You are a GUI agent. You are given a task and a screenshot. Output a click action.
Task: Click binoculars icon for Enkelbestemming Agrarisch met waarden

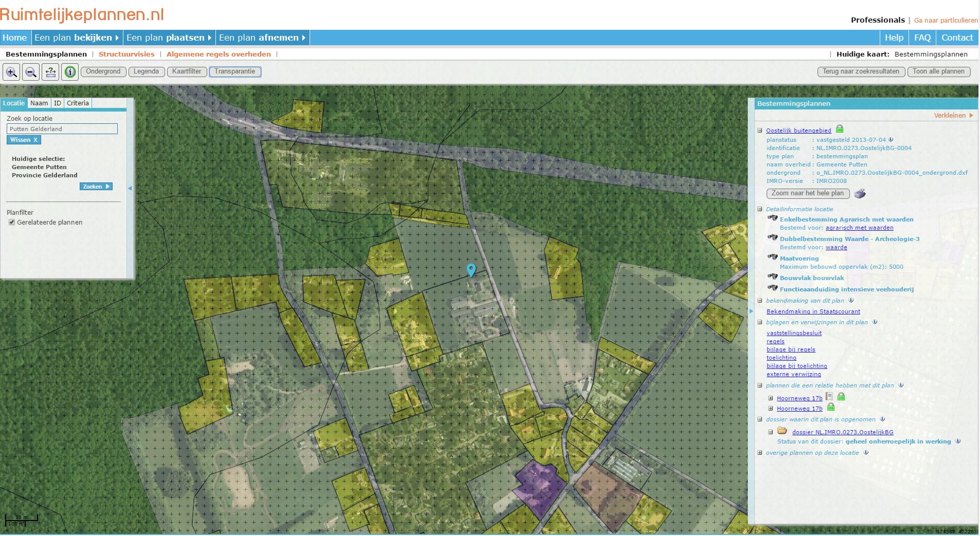pos(772,218)
